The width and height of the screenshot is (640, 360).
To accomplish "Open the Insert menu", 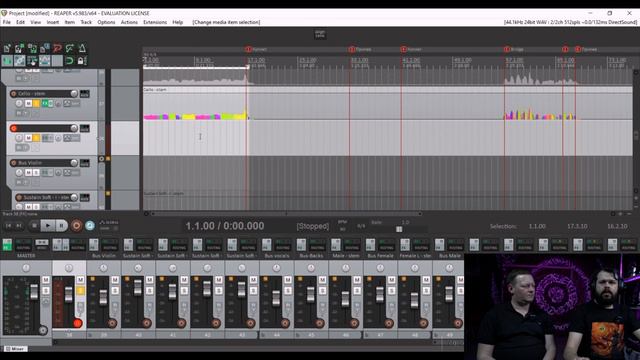I will (53, 22).
